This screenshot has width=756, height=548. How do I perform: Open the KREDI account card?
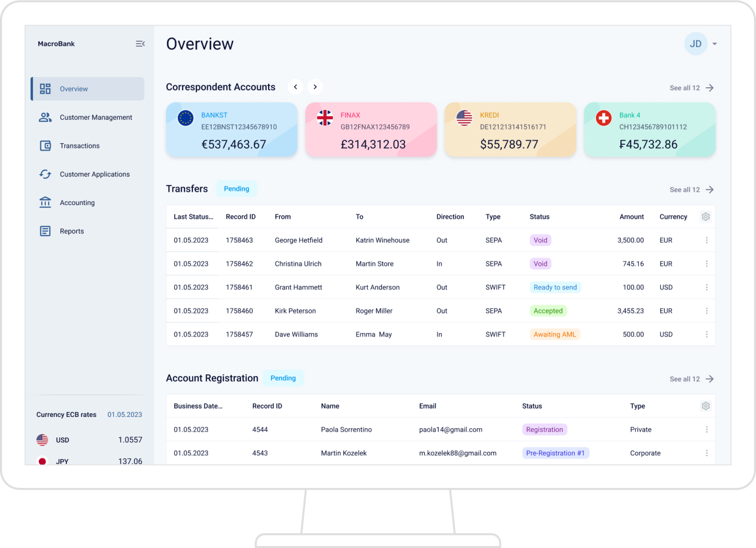510,129
